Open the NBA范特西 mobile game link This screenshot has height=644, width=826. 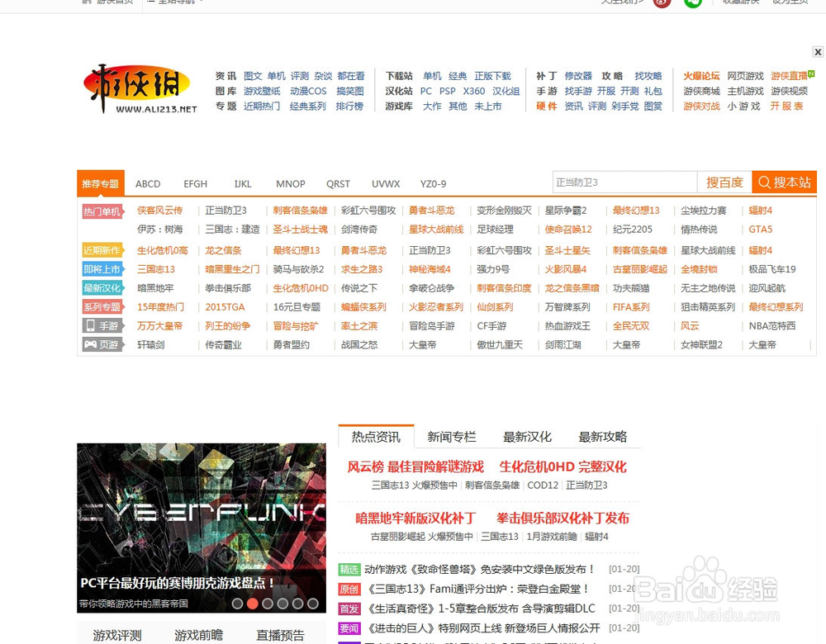(771, 326)
